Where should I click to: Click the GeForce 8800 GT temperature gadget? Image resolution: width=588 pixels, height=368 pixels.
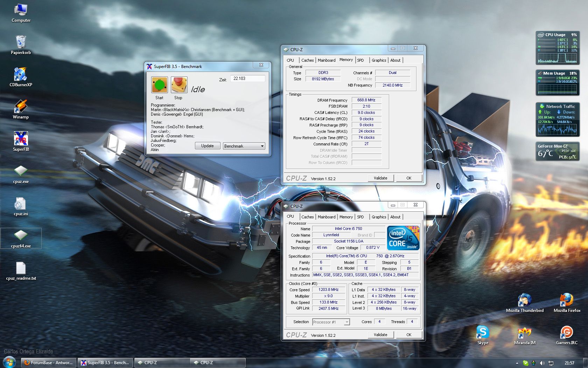[558, 151]
